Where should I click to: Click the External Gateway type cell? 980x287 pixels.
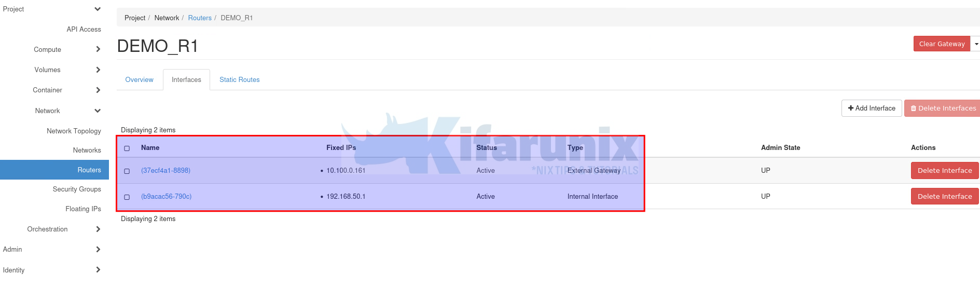coord(594,170)
